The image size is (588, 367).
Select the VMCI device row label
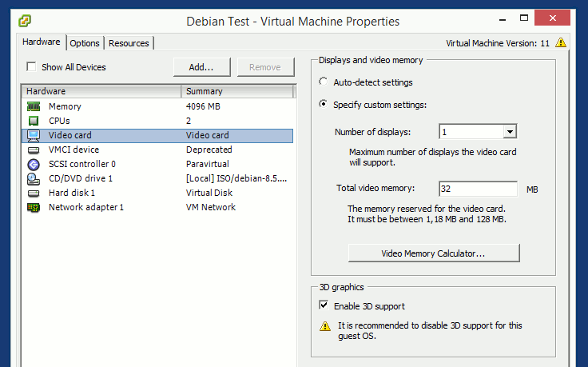pos(73,150)
